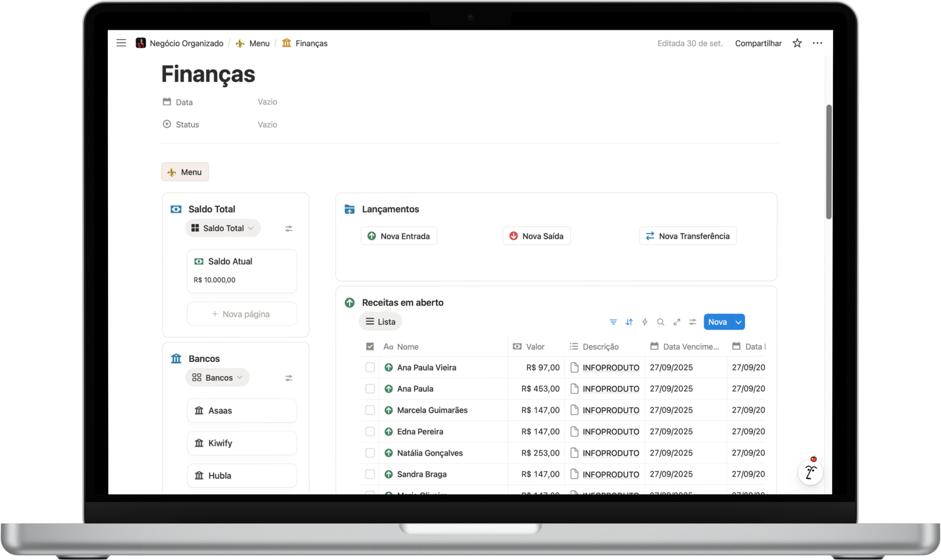
Task: Select the Lista view tab
Action: click(380, 322)
